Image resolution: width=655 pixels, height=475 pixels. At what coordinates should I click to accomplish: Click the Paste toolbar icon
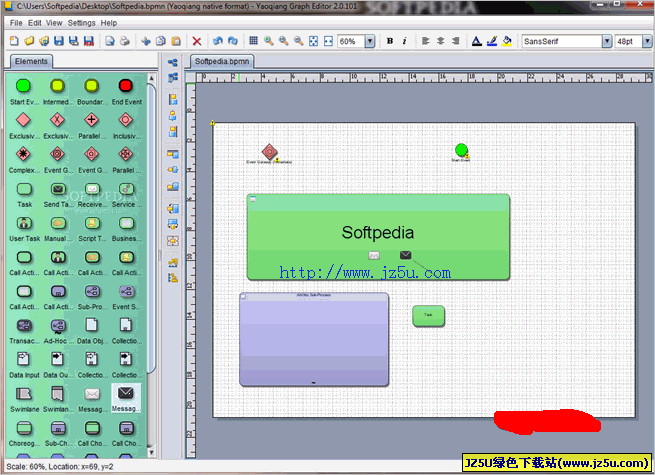coord(176,41)
